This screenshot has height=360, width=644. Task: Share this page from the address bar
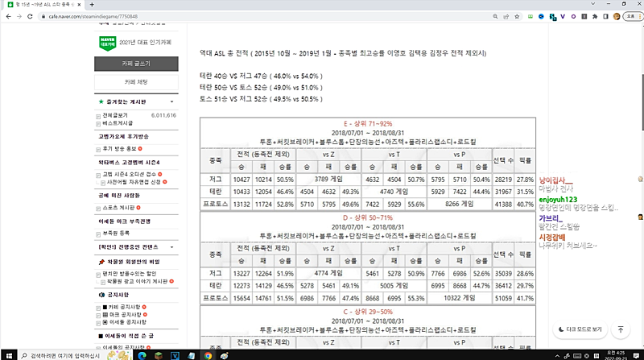(506, 16)
